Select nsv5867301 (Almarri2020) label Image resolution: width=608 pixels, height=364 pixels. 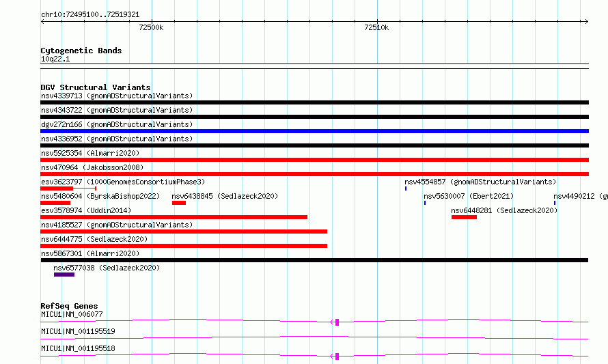click(90, 253)
